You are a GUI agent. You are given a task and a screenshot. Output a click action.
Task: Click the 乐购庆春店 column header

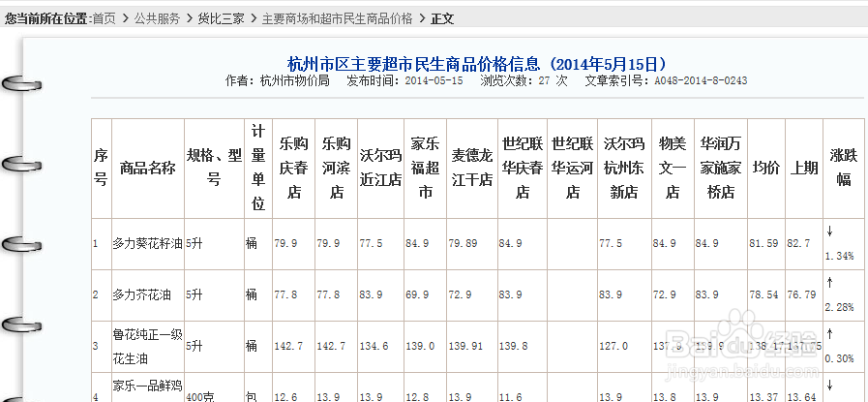tap(294, 168)
